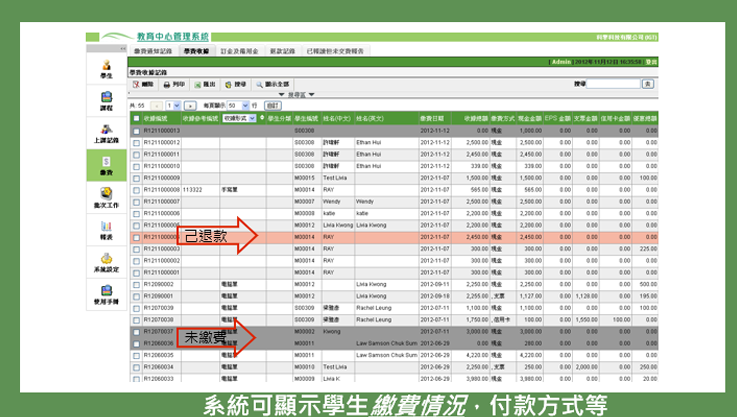The width and height of the screenshot is (737, 417).
Task: Tick checkbox for receipt R12090002
Action: coord(136,285)
